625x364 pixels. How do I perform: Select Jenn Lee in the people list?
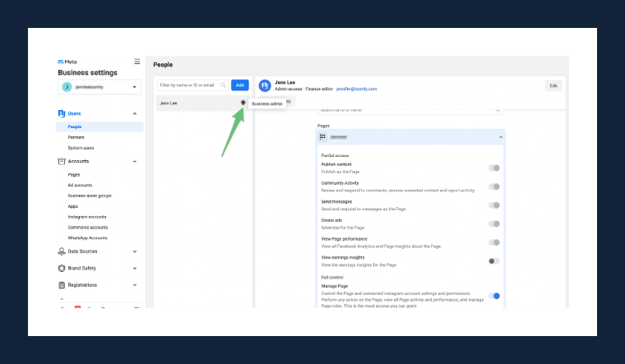pos(202,104)
